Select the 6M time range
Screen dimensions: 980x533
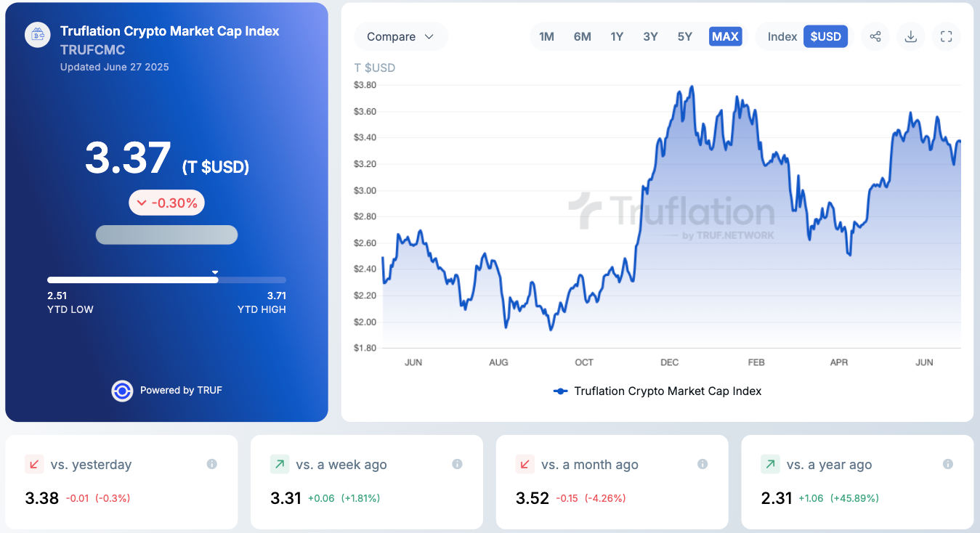point(582,36)
